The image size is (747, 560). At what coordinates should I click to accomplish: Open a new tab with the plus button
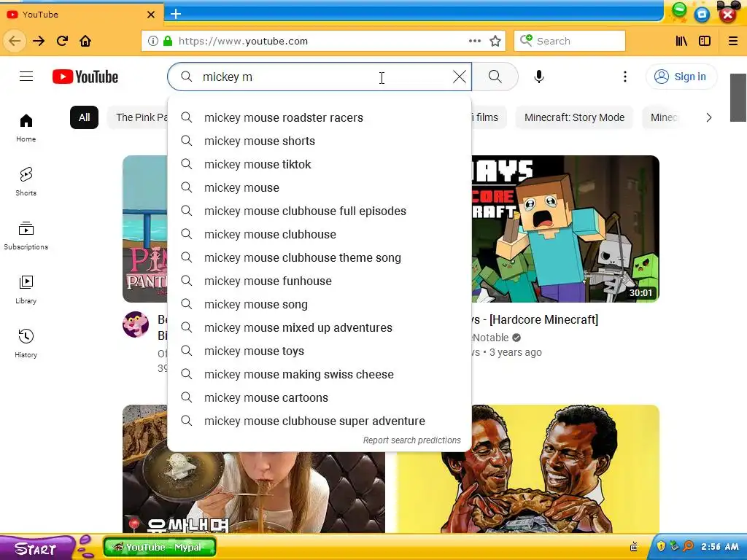(x=176, y=14)
